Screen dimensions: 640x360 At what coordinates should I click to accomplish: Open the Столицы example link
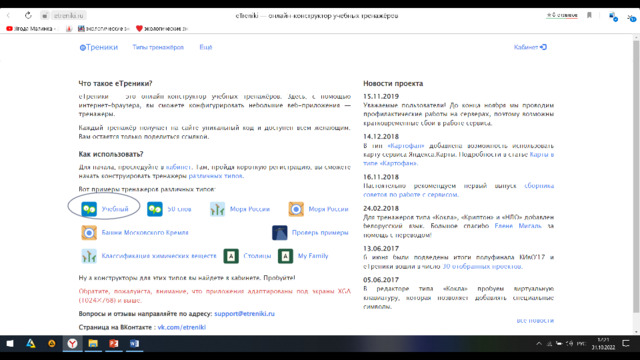[257, 256]
